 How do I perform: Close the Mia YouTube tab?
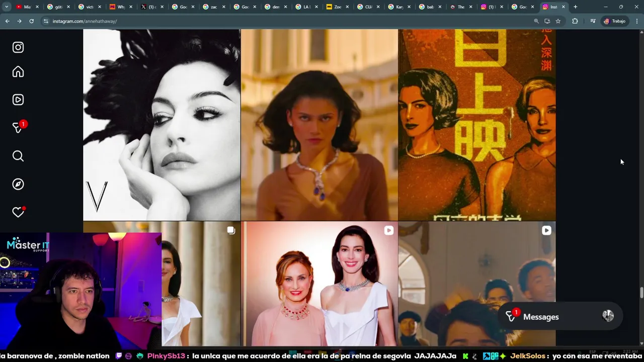(37, 7)
